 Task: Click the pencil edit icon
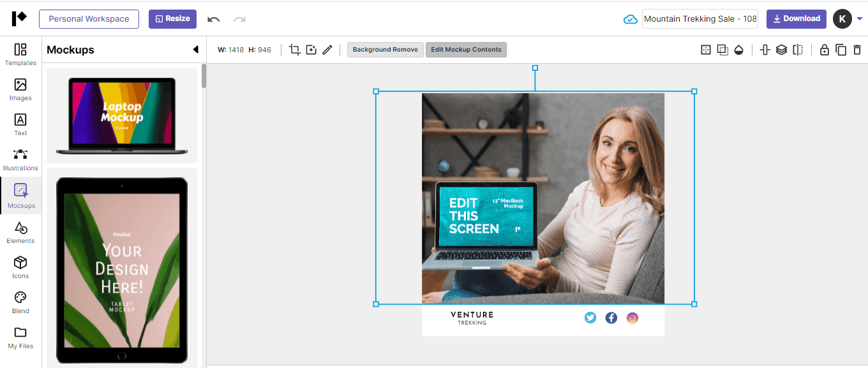point(327,50)
